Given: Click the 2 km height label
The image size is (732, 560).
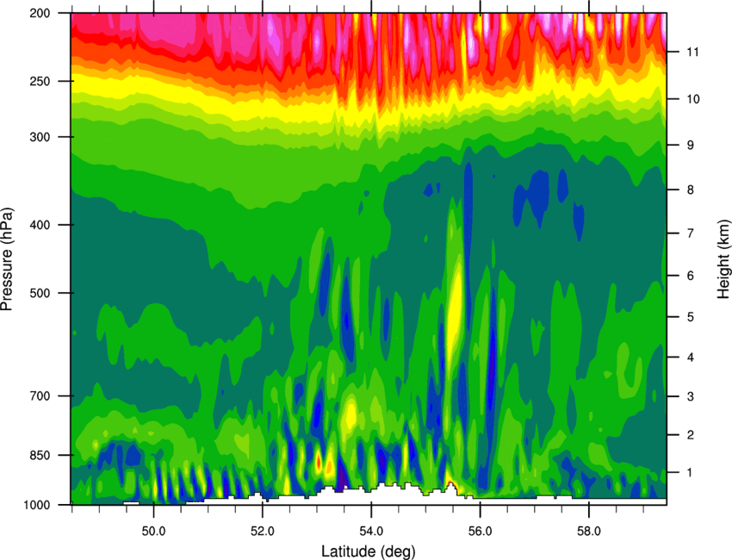Looking at the screenshot, I should point(691,435).
